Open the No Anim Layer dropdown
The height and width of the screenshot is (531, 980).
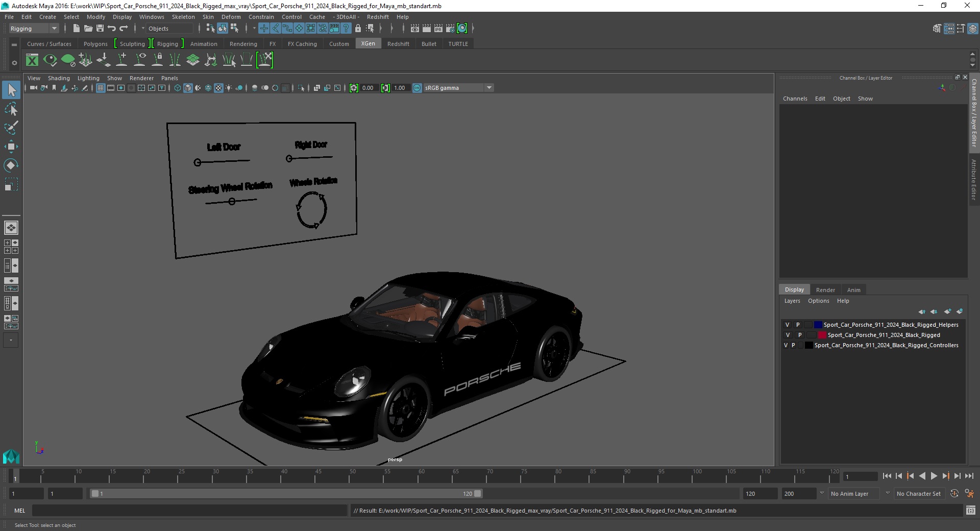[x=854, y=494]
